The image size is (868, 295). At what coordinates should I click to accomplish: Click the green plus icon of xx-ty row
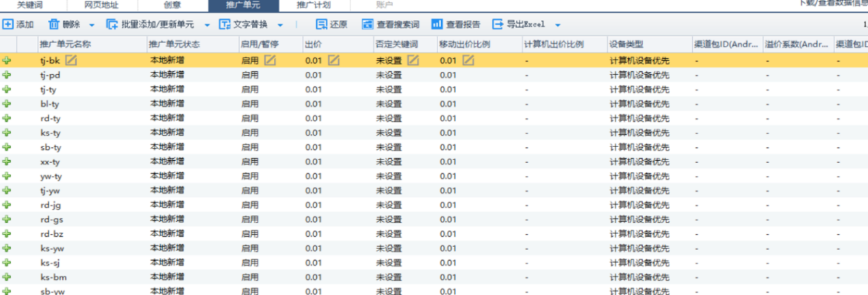pos(7,162)
